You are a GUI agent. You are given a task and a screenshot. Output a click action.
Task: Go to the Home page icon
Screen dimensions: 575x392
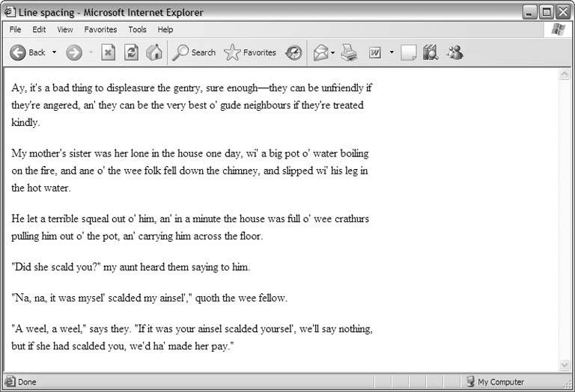click(x=154, y=52)
